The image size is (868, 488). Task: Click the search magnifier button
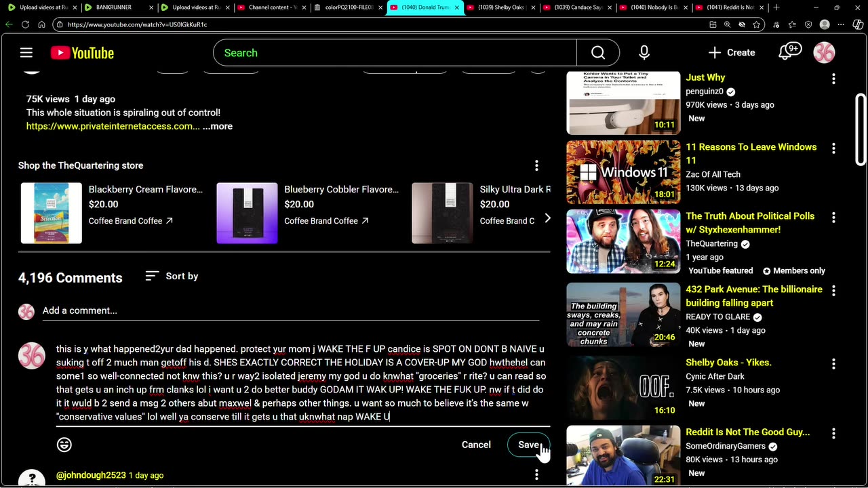[x=597, y=53]
